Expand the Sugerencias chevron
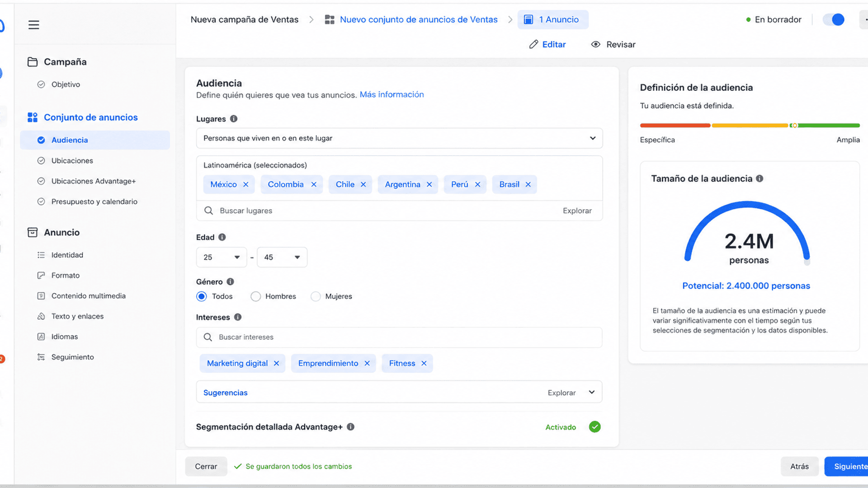Viewport: 868px width, 488px height. click(592, 392)
